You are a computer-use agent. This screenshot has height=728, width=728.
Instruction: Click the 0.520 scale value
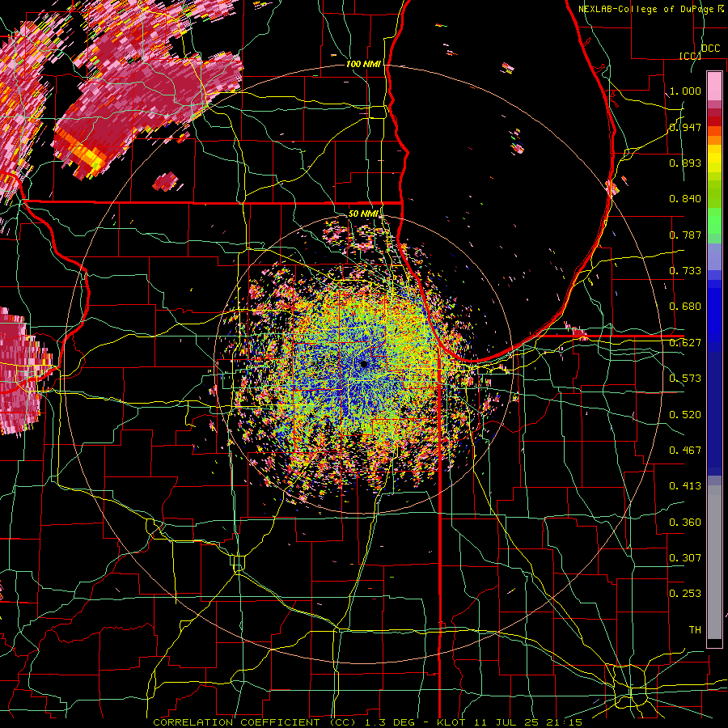685,415
